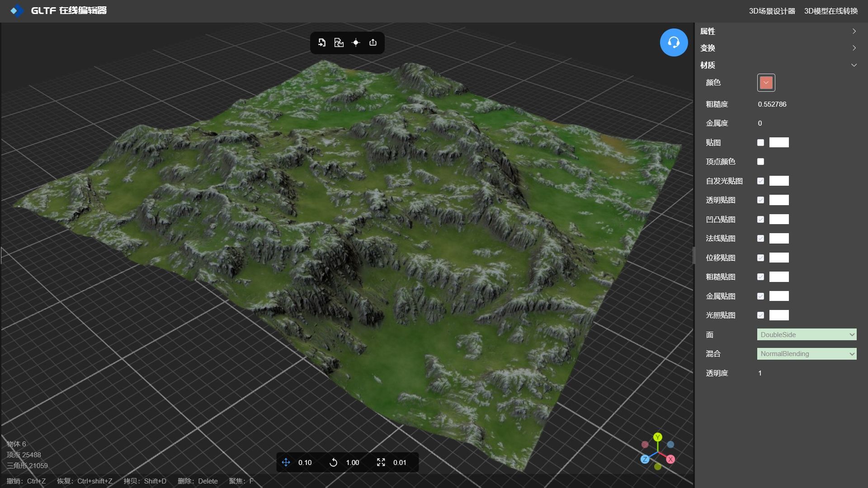
Task: Open 3D场景设计器 in top menu
Action: point(772,11)
